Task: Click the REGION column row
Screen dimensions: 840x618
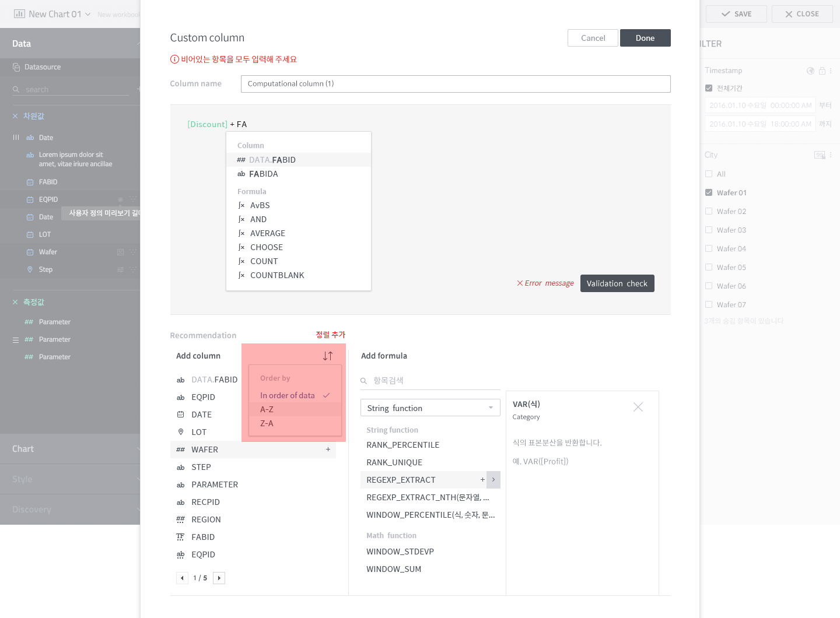Action: [x=253, y=519]
